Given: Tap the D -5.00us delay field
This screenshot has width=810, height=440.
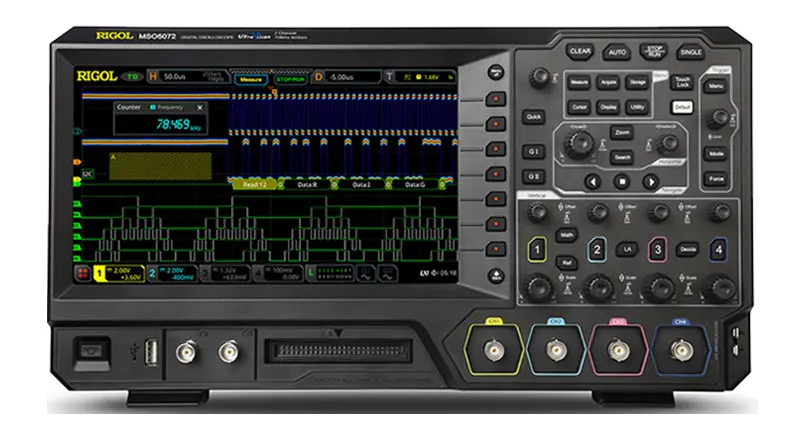Looking at the screenshot, I should pyautogui.click(x=347, y=77).
